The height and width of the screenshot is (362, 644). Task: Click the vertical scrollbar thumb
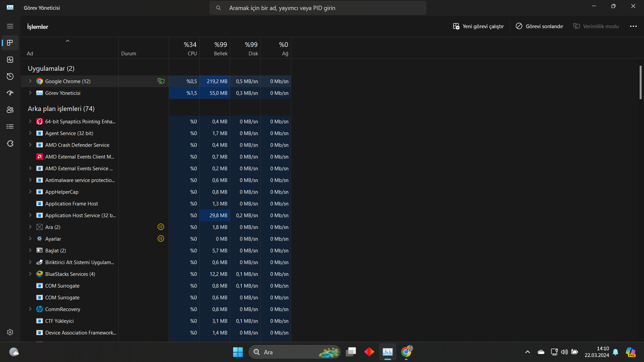tap(640, 82)
